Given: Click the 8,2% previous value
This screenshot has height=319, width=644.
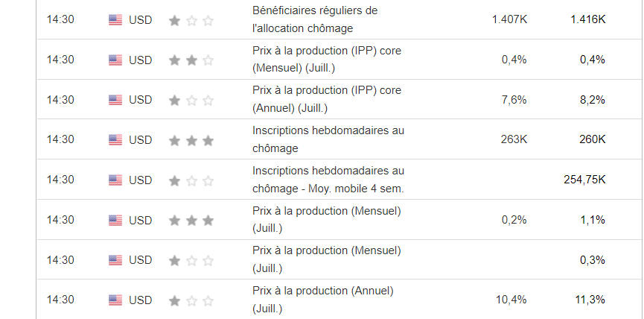Looking at the screenshot, I should 592,99.
